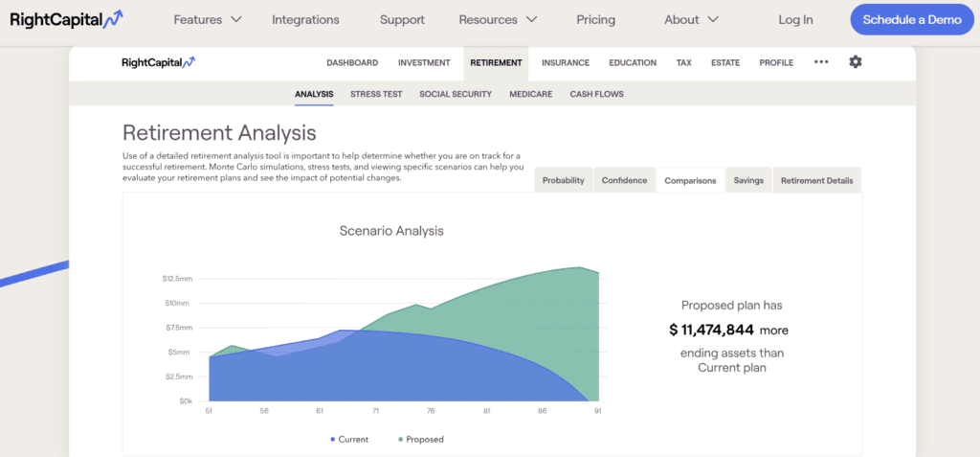Click the RightCapital logo inside app panel
This screenshot has width=980, height=457.
[x=159, y=62]
